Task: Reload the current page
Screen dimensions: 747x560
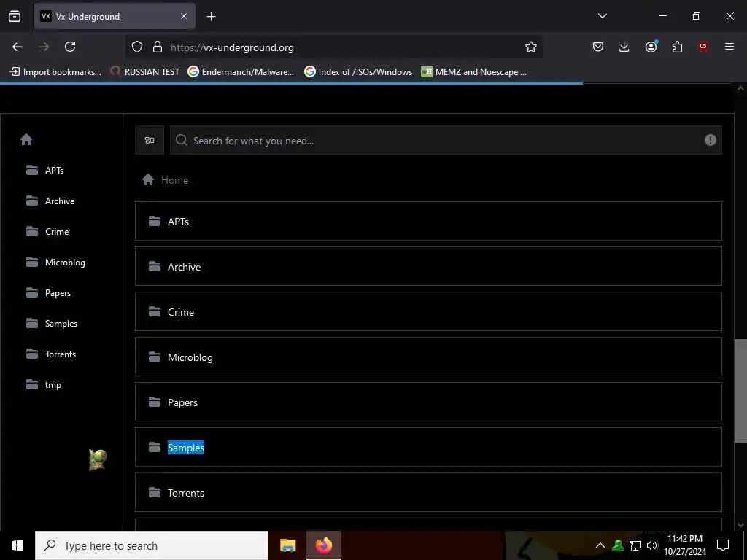Action: point(70,47)
